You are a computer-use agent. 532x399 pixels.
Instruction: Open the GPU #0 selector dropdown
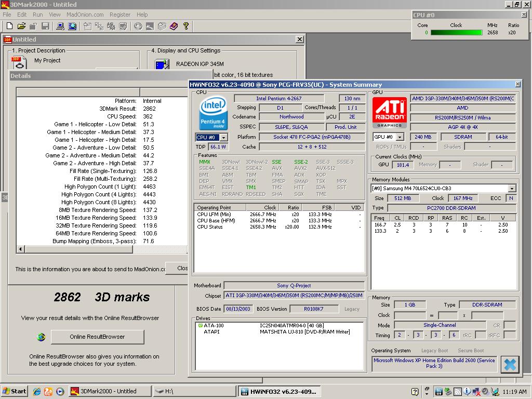tap(400, 137)
